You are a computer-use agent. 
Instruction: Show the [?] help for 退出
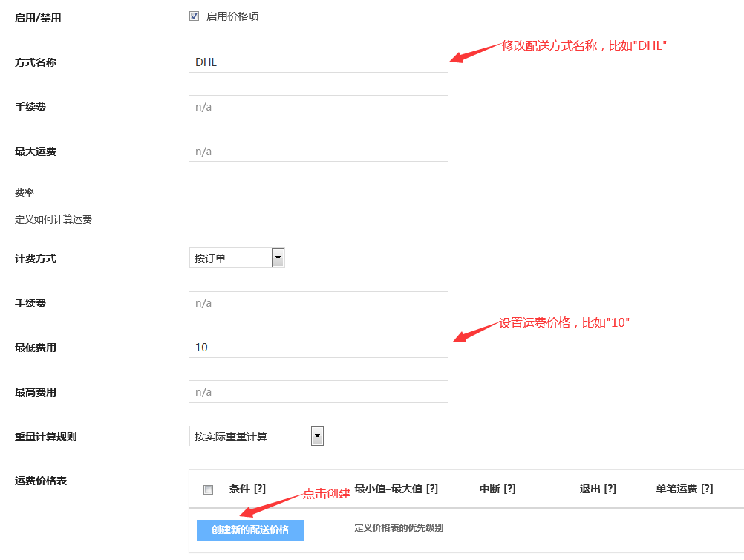610,489
